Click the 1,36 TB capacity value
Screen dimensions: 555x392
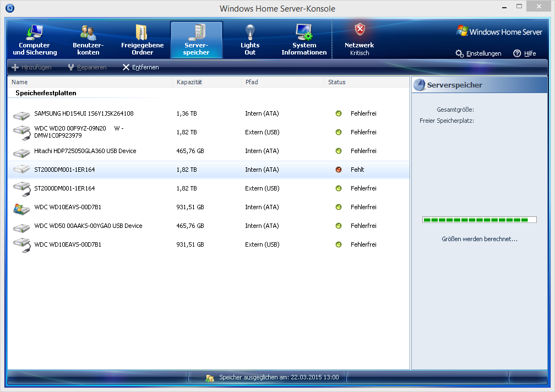click(x=187, y=113)
